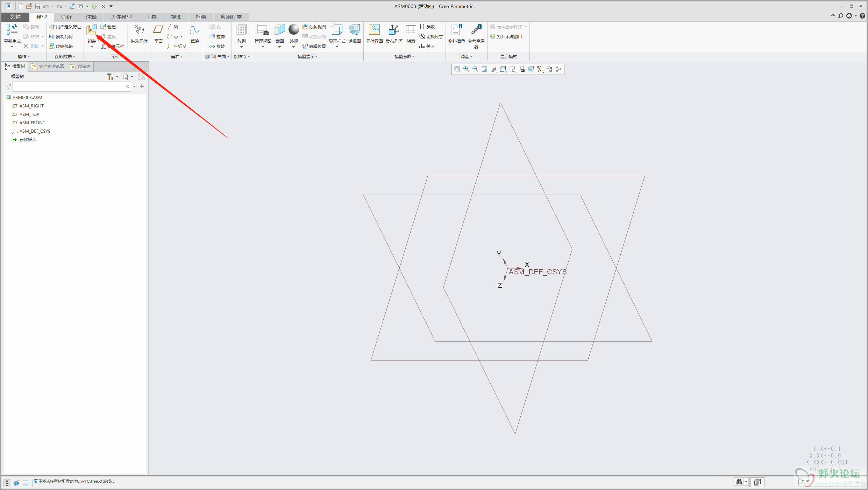Click the 显示样式 (Display style) icon
This screenshot has height=490, width=868.
click(337, 30)
